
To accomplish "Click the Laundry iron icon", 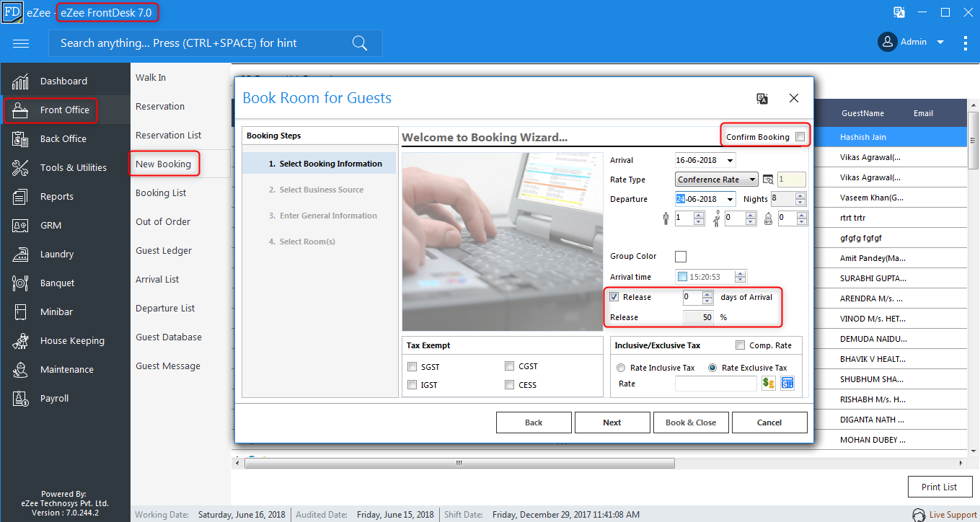I will tap(20, 255).
